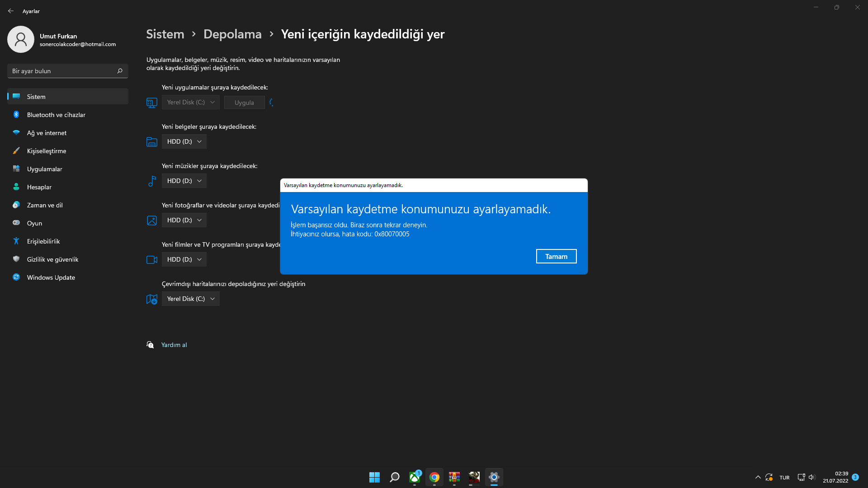
Task: Show hidden system tray icons
Action: (758, 477)
